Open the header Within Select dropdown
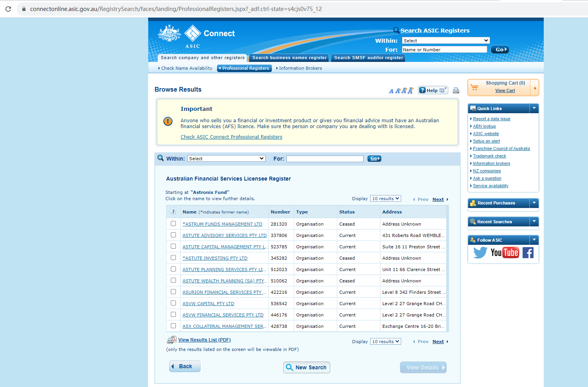 tap(445, 41)
